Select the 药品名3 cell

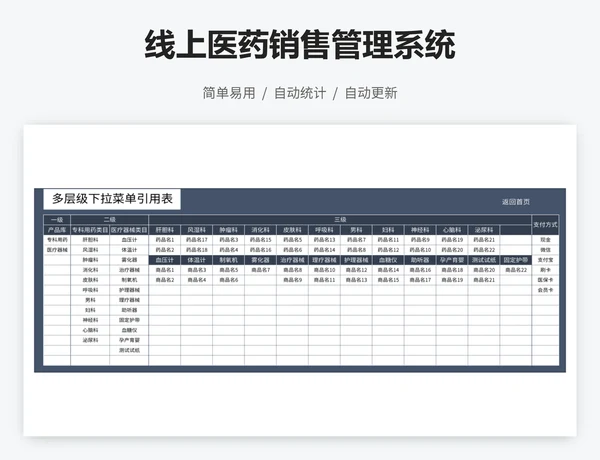pos(228,240)
